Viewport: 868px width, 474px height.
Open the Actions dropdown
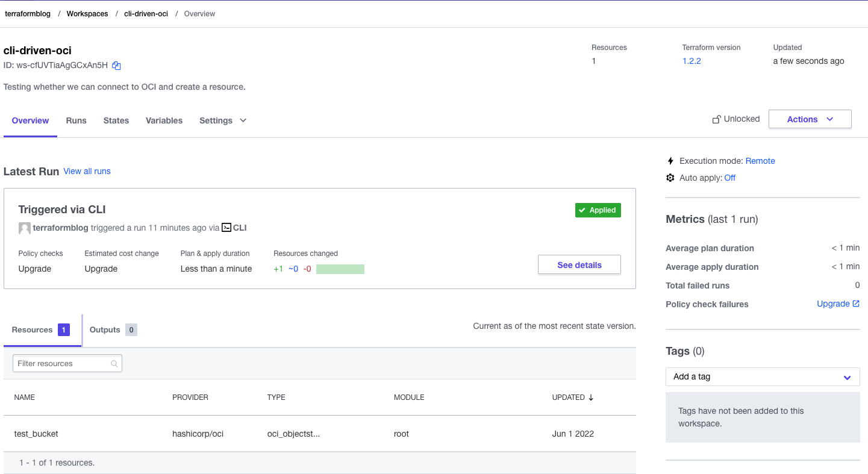click(x=810, y=119)
